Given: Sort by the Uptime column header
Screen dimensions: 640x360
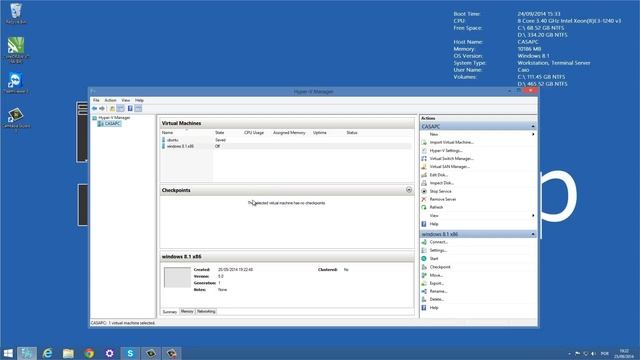Looking at the screenshot, I should coord(320,133).
